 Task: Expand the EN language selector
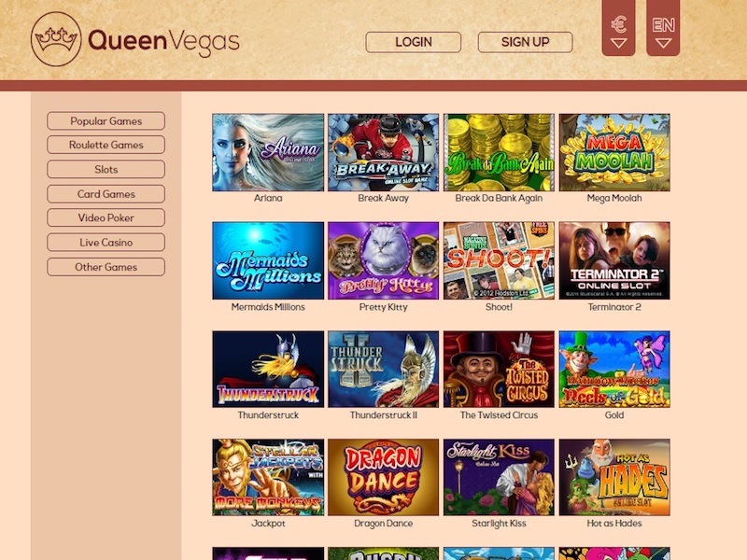pyautogui.click(x=663, y=28)
